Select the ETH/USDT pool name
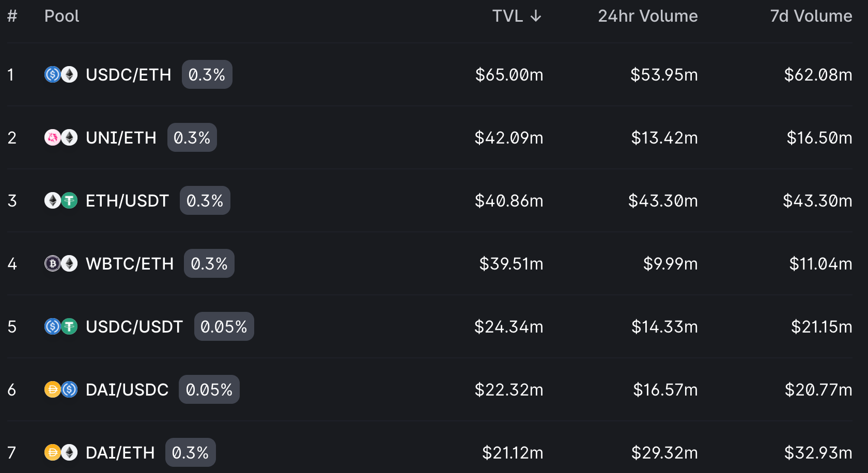Viewport: 868px width, 473px height. click(127, 201)
